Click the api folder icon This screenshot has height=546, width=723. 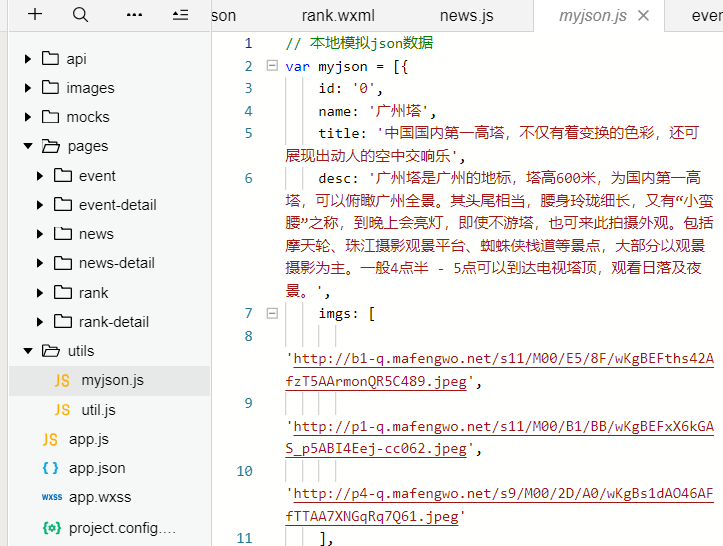50,59
